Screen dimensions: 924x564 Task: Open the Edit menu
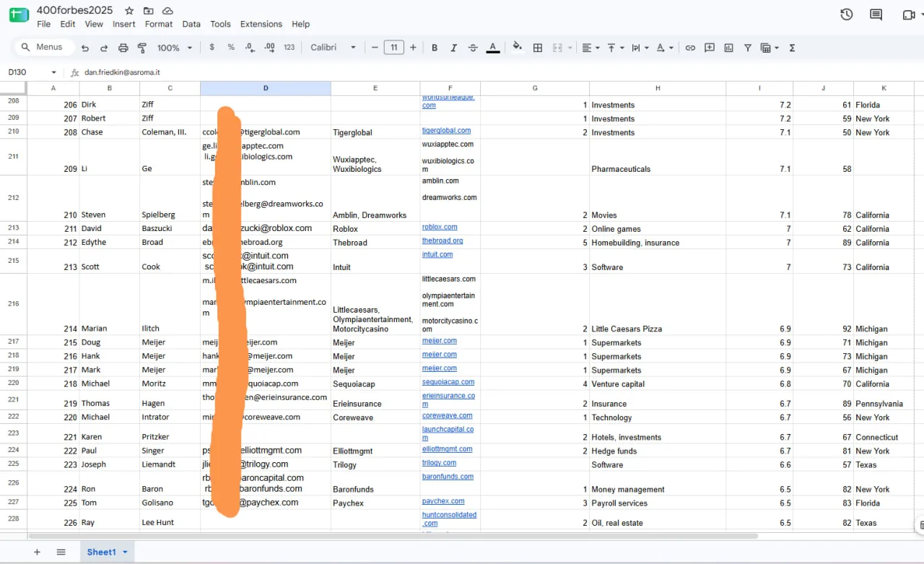click(68, 24)
